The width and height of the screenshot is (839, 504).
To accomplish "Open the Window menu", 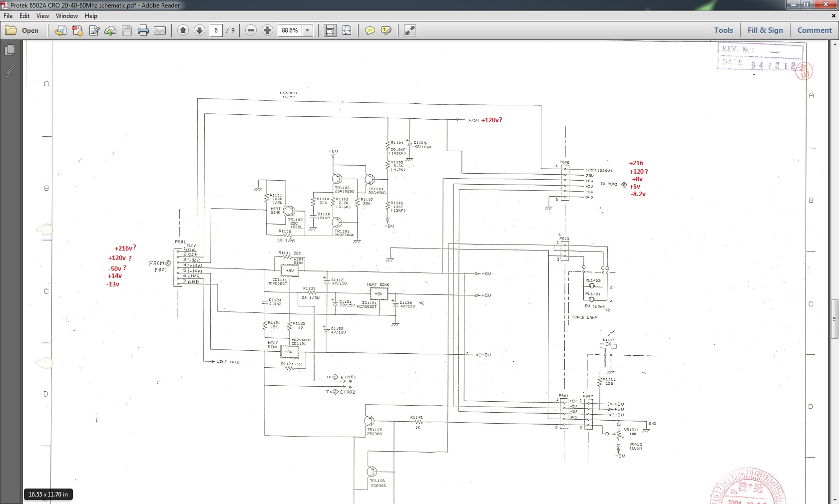I will pyautogui.click(x=67, y=16).
